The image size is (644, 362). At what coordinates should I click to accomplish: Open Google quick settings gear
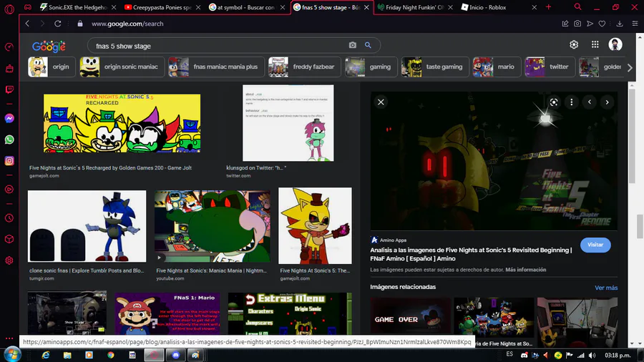pyautogui.click(x=574, y=44)
